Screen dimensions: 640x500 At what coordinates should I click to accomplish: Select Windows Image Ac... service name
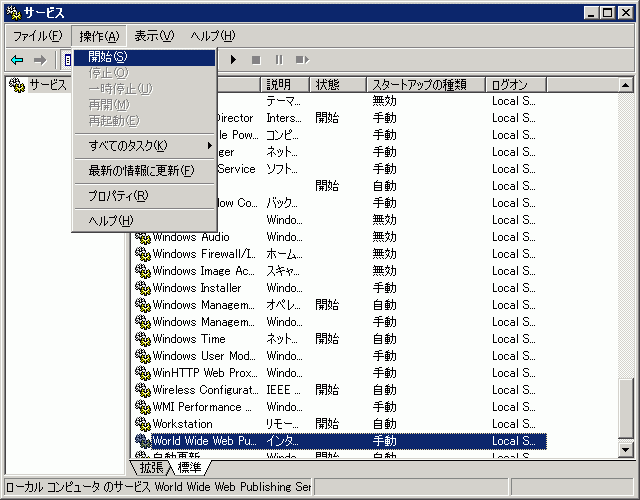203,271
